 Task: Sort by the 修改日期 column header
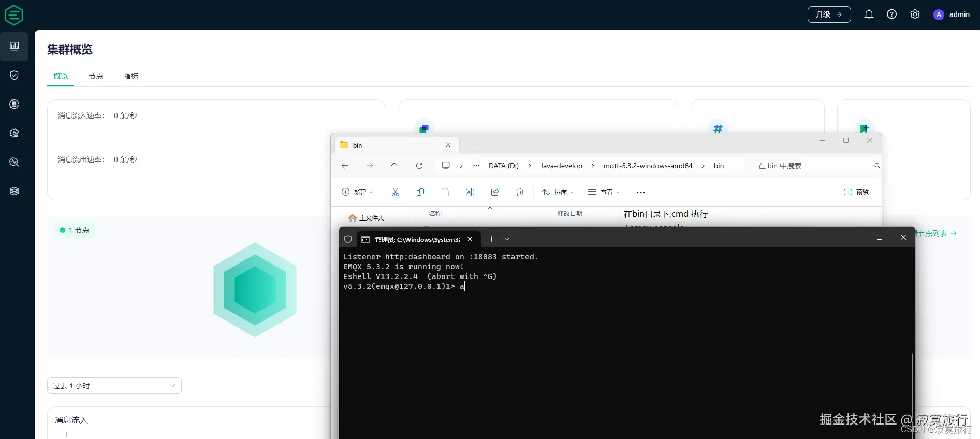570,213
